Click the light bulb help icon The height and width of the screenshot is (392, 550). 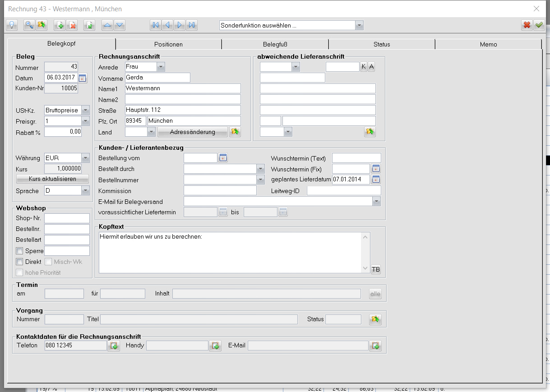pyautogui.click(x=12, y=25)
